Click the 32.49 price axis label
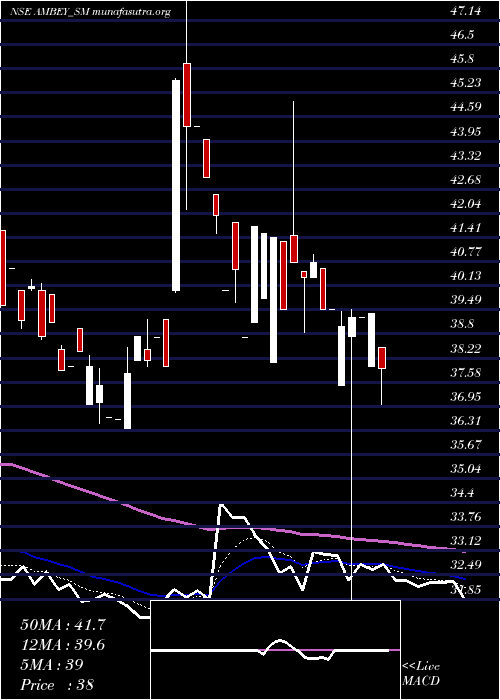 [465, 565]
